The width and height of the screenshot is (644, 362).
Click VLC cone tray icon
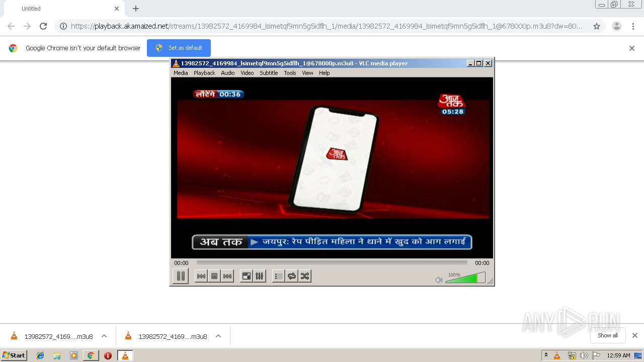click(557, 355)
